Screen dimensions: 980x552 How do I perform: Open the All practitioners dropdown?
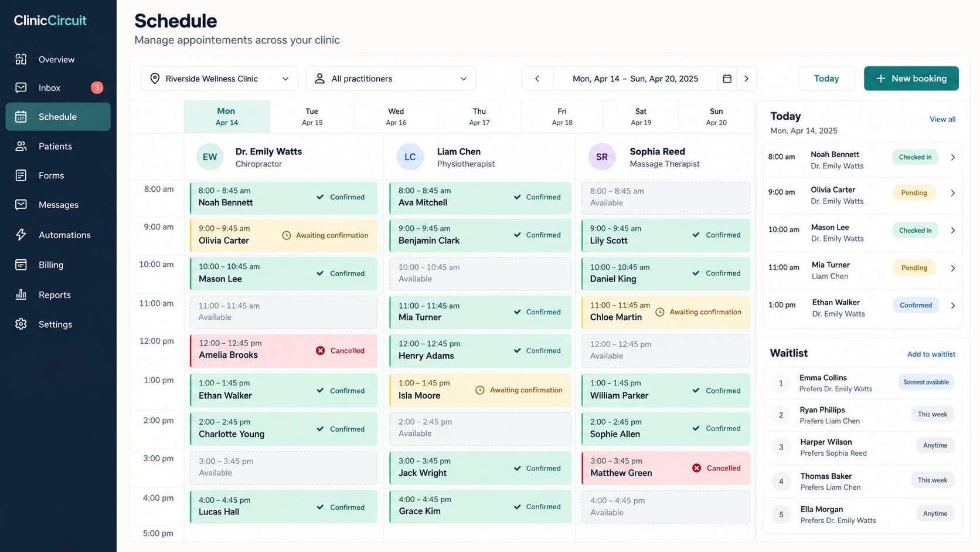click(391, 79)
